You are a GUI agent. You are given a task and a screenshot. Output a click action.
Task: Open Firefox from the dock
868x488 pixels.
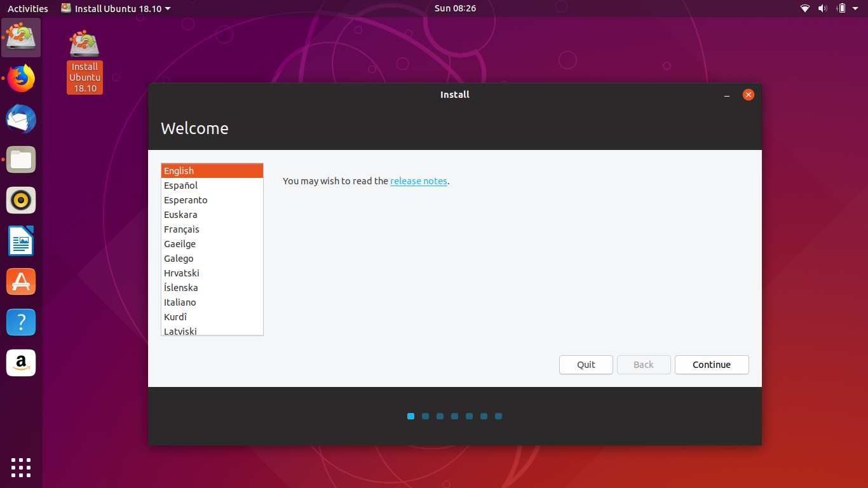coord(21,78)
